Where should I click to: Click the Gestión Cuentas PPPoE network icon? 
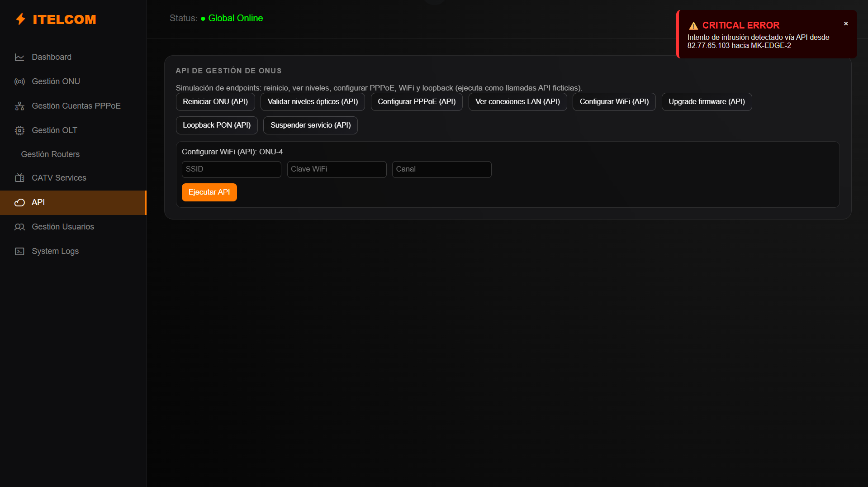click(19, 106)
